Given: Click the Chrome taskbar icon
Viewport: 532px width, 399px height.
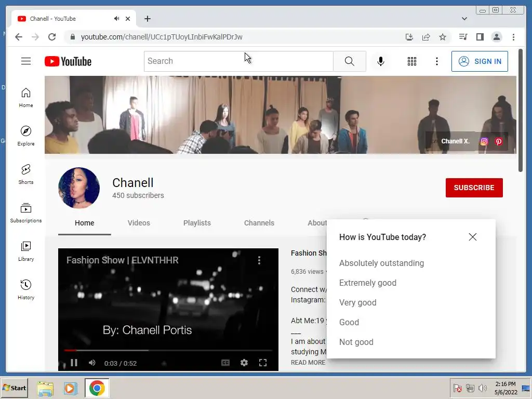Looking at the screenshot, I should click(97, 388).
